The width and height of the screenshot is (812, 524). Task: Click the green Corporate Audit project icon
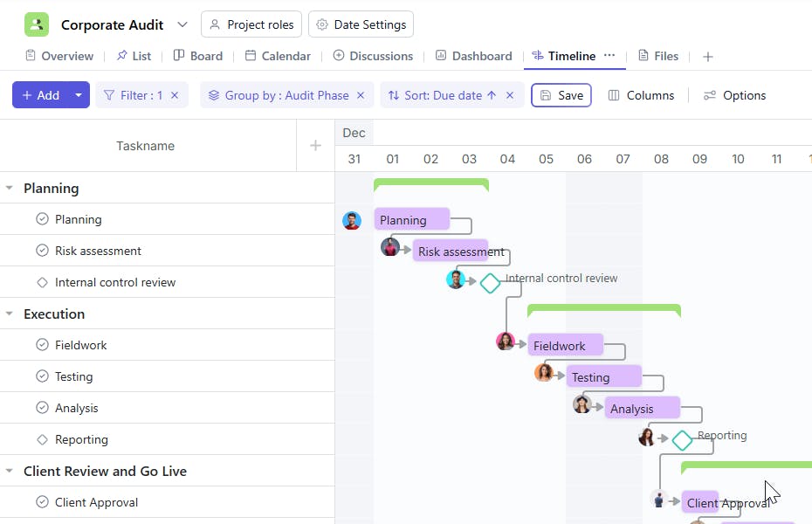click(37, 24)
